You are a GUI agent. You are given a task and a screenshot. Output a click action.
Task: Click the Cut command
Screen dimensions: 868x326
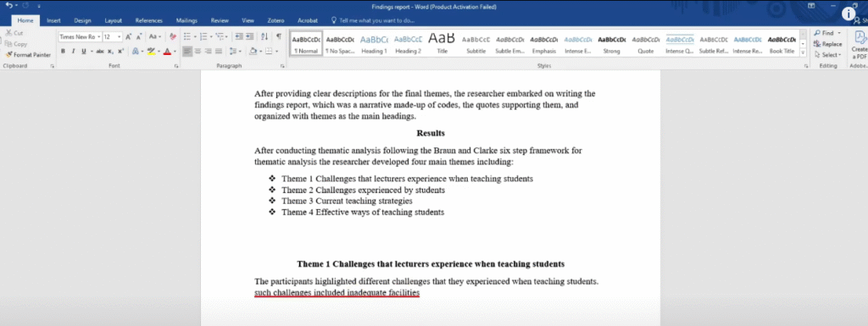(14, 33)
